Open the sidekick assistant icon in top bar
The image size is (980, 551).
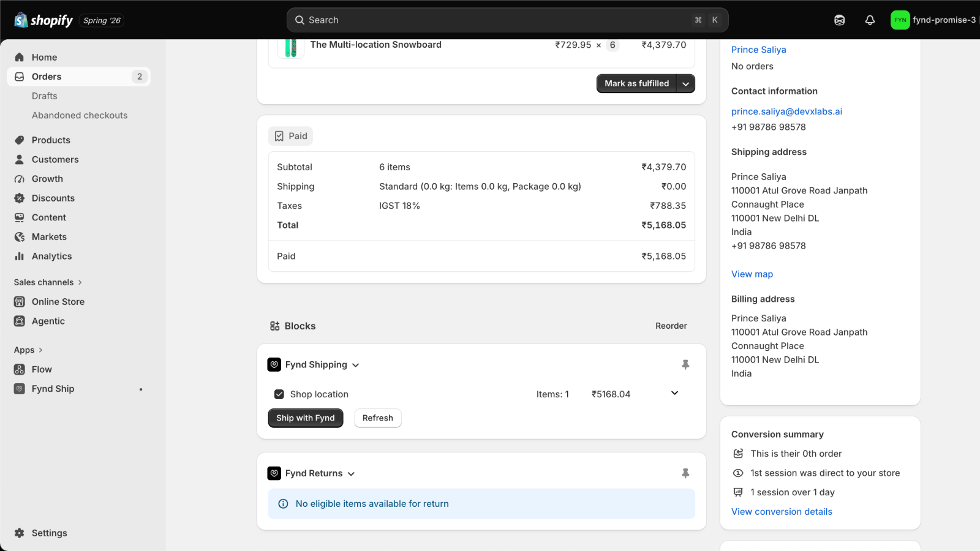[x=840, y=20]
